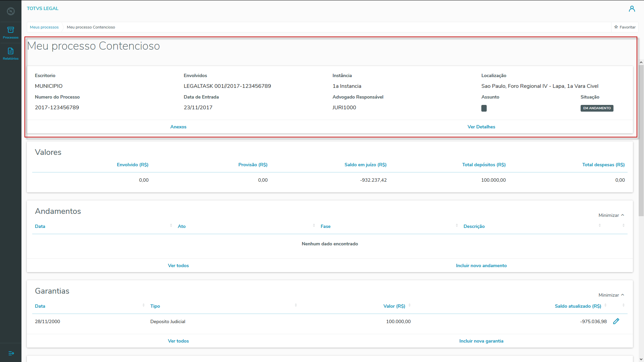The image size is (644, 362).
Task: Open the user profile icon
Action: [x=632, y=9]
